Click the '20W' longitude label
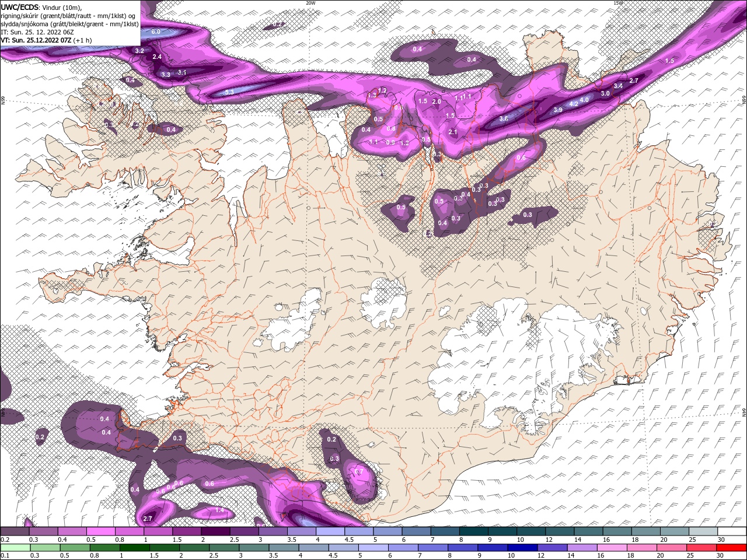 click(x=310, y=3)
